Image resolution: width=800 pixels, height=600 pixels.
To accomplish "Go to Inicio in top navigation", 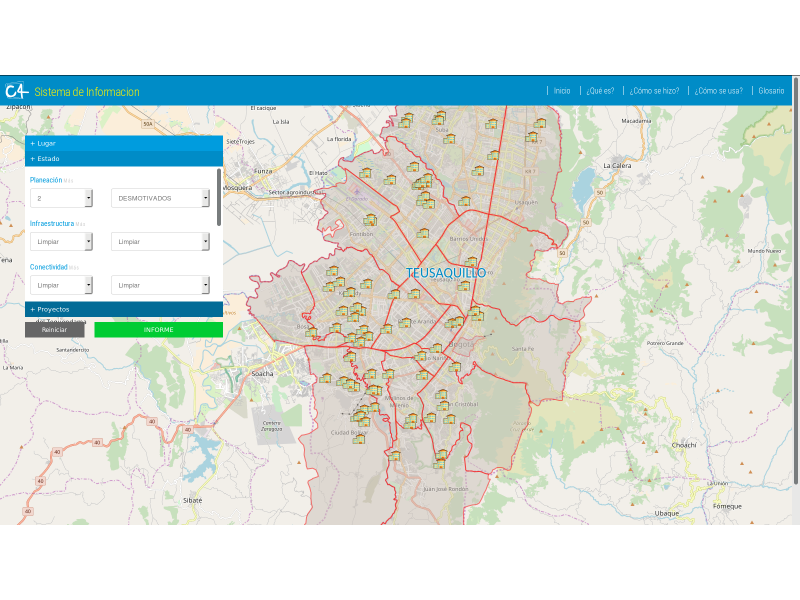I will click(562, 91).
